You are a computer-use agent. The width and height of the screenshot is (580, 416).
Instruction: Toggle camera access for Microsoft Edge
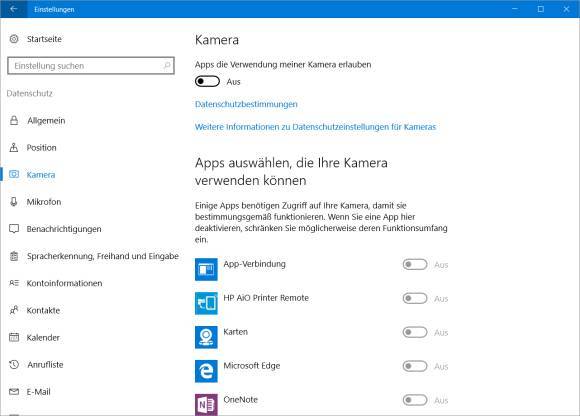[x=415, y=366]
